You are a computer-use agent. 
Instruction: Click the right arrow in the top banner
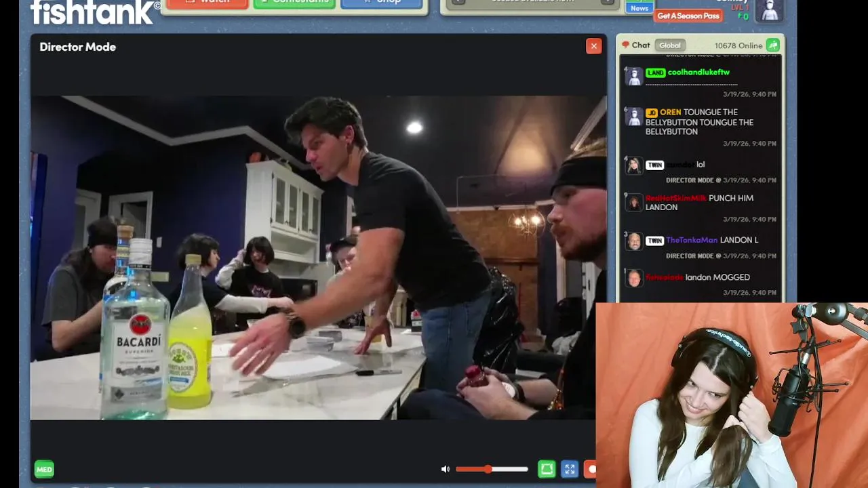click(x=607, y=2)
